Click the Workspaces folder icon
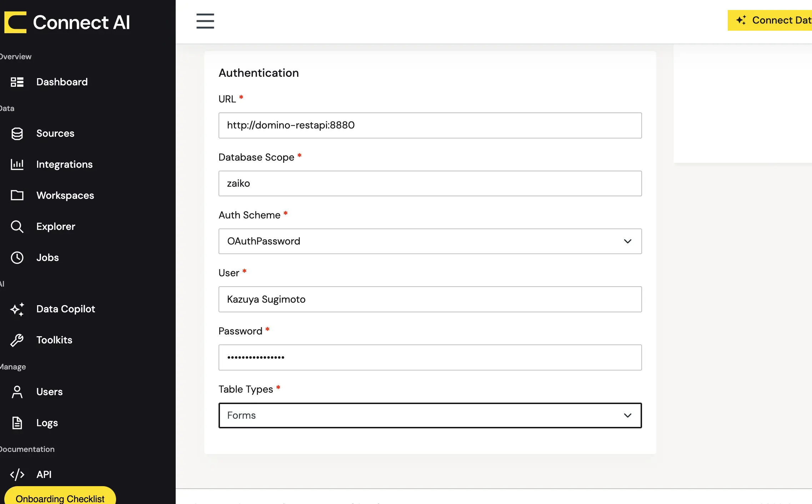The height and width of the screenshot is (504, 812). pos(17,195)
